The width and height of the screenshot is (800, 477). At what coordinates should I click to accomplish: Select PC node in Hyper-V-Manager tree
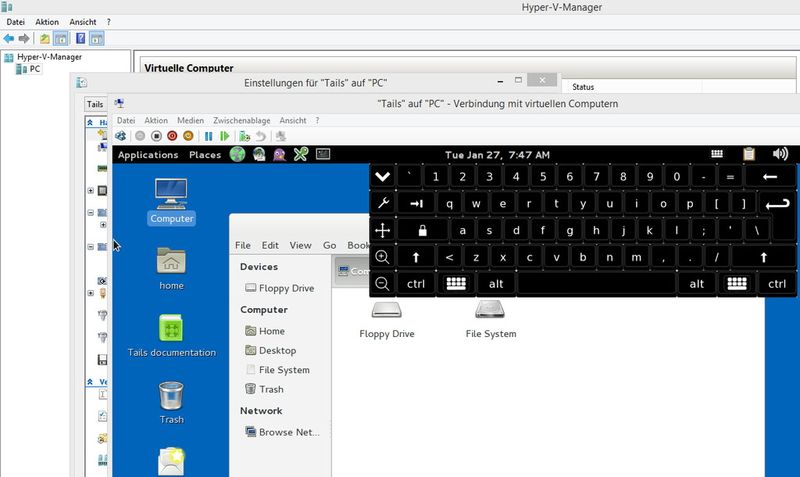29,69
